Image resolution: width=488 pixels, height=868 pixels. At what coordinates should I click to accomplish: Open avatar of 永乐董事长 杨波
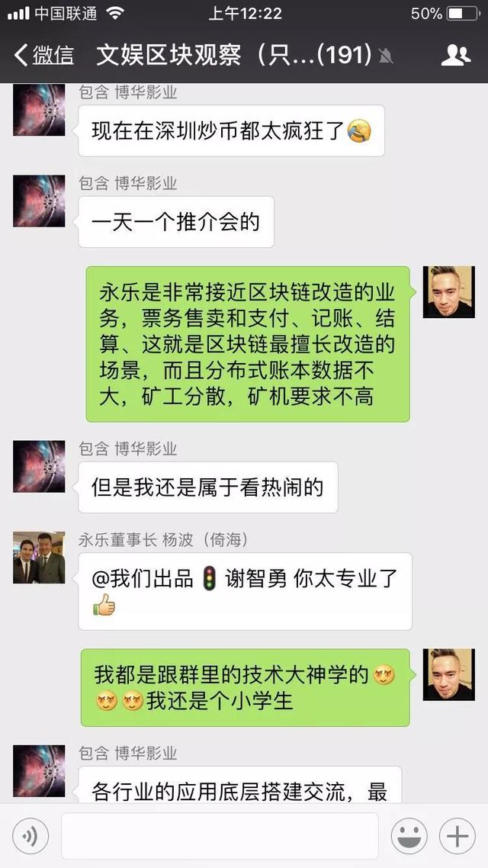(x=40, y=558)
